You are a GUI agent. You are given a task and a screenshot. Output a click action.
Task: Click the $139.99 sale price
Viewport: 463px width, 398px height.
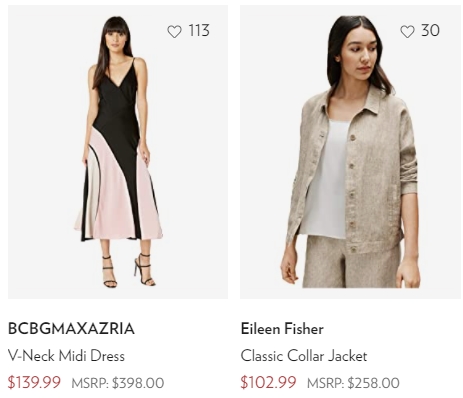[x=34, y=382]
